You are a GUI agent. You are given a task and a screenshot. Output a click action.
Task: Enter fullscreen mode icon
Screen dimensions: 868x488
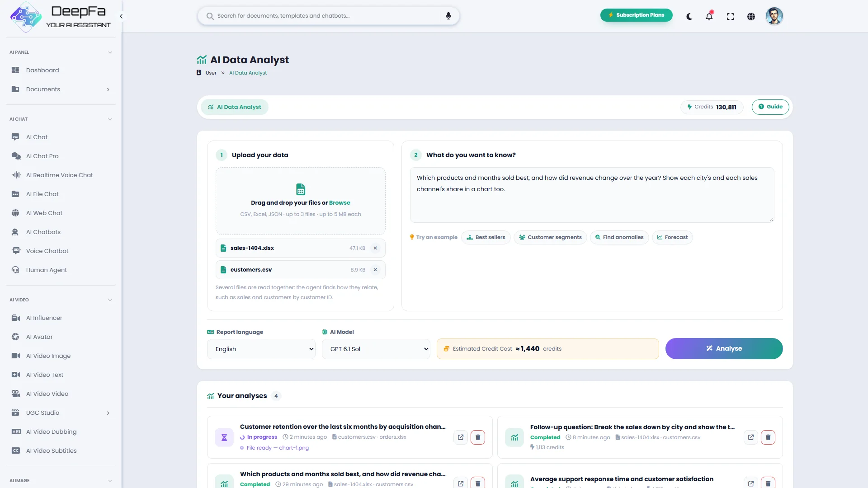point(730,16)
